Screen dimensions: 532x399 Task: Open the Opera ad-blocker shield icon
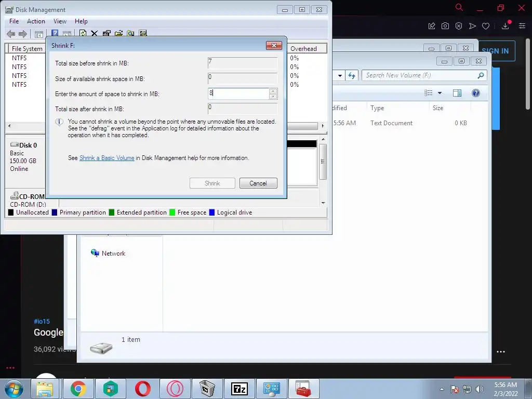[459, 26]
